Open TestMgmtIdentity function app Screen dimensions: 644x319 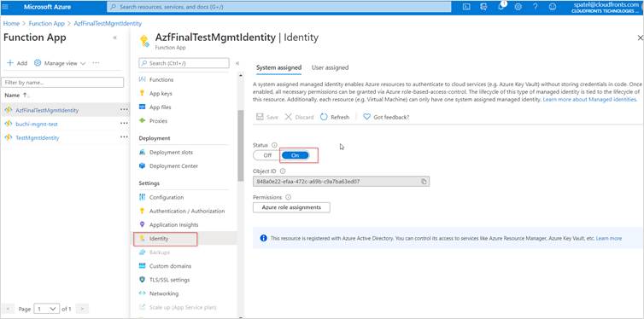pos(38,138)
